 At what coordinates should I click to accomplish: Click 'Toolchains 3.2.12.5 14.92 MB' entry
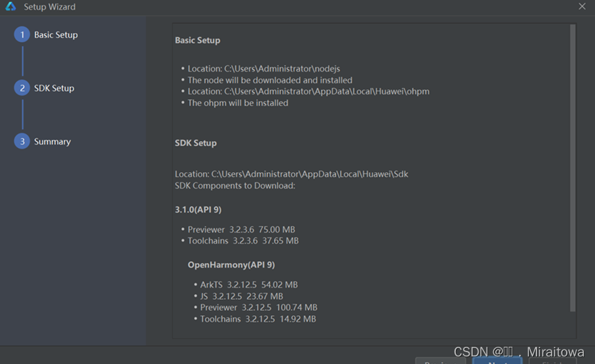point(258,319)
